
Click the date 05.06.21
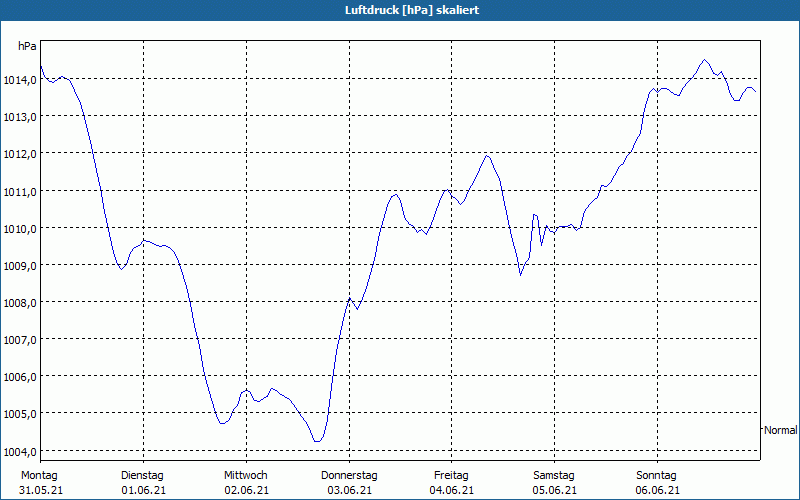point(555,490)
